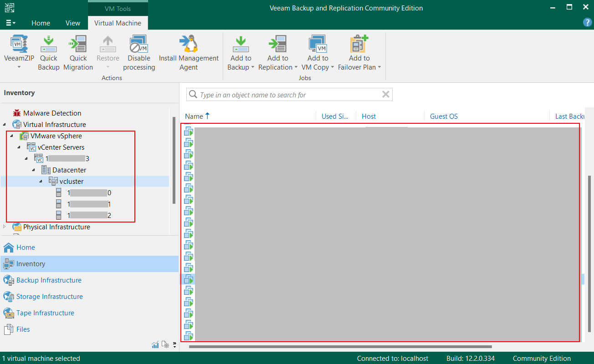Collapse VMware vSphere tree node
594x364 pixels.
tap(11, 136)
